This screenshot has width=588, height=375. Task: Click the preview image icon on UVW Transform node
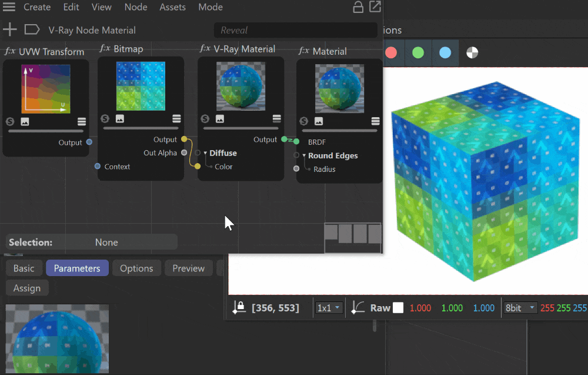[x=25, y=121]
